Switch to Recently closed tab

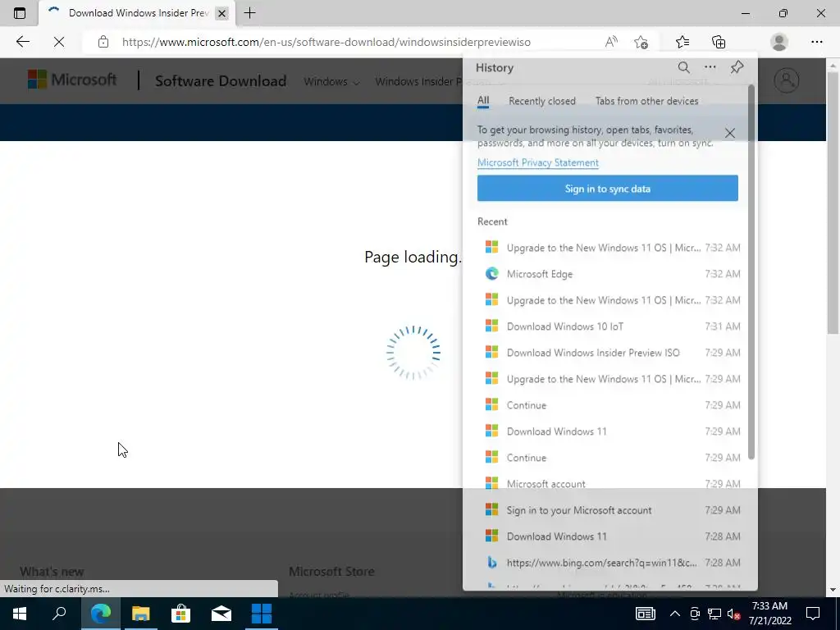point(542,101)
